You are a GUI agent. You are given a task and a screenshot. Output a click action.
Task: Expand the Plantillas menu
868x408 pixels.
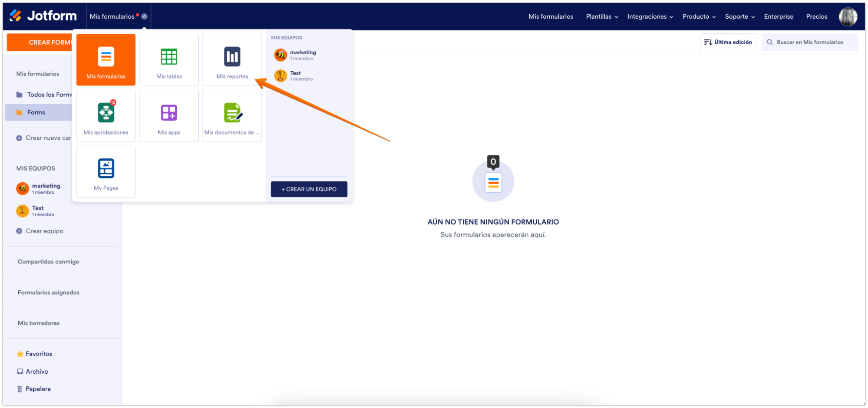click(x=602, y=16)
